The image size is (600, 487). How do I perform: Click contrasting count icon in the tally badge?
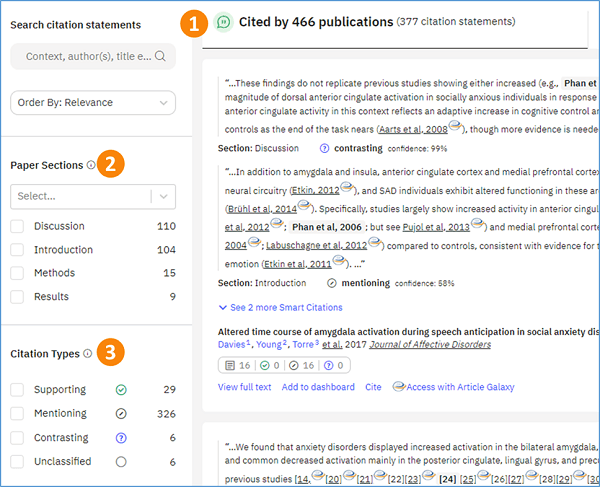328,365
